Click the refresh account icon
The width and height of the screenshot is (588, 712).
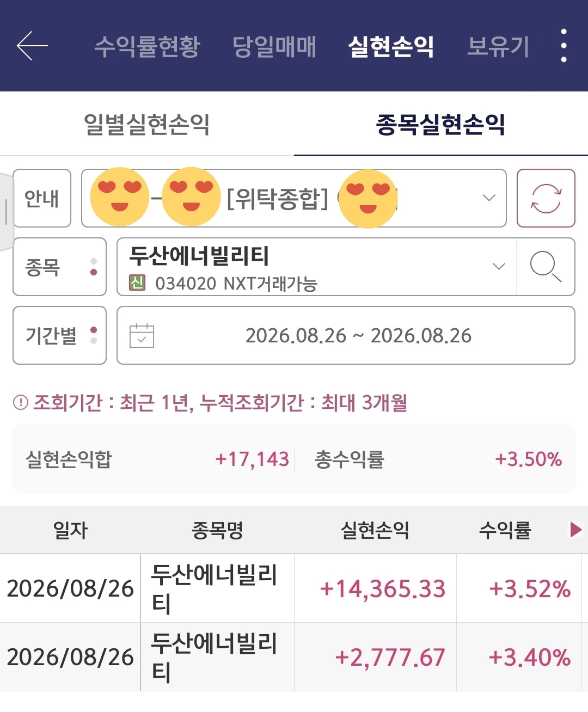[546, 198]
